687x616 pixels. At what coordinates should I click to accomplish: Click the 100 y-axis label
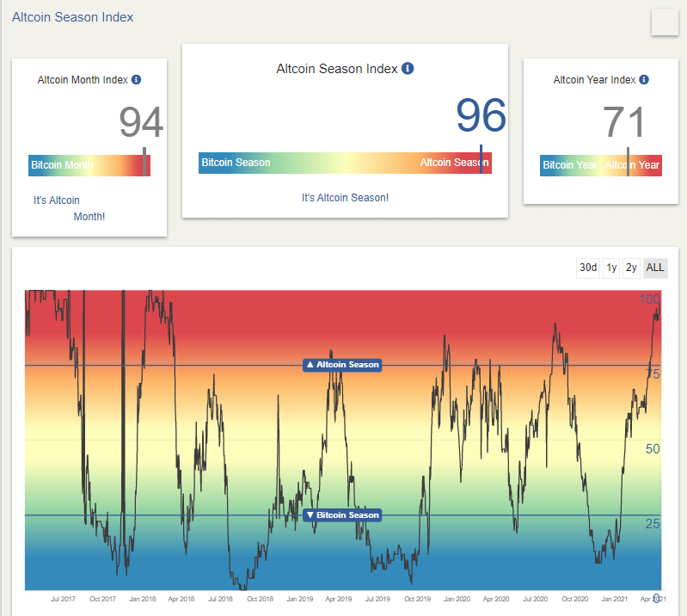649,299
